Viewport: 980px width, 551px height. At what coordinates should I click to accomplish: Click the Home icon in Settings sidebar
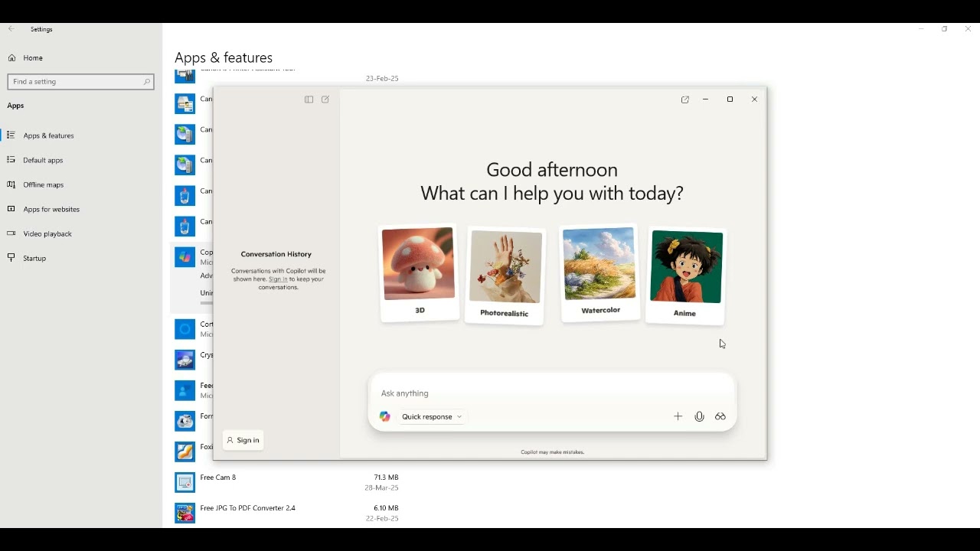point(12,58)
